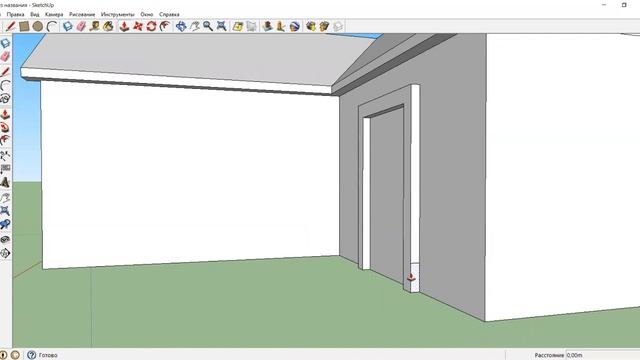This screenshot has height=360, width=640.
Task: Select Push/Pull in left vertical toolbar
Action: (5, 114)
